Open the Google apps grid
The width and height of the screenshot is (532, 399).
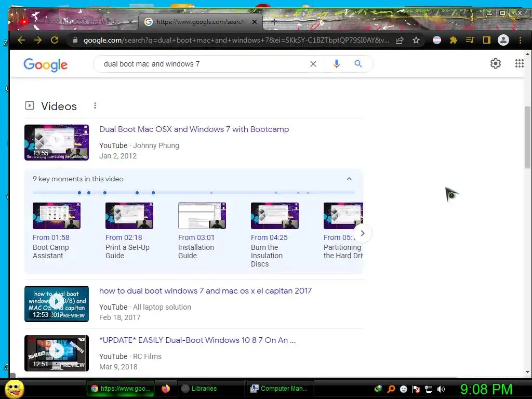pyautogui.click(x=519, y=63)
